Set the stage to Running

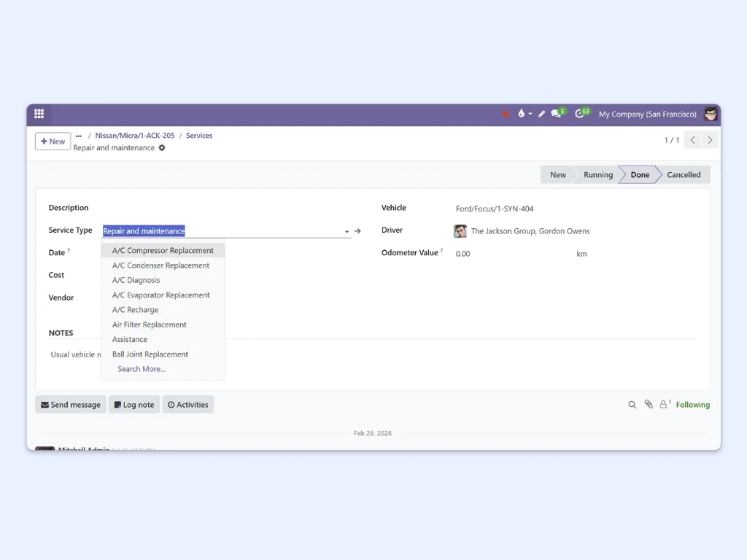point(597,174)
